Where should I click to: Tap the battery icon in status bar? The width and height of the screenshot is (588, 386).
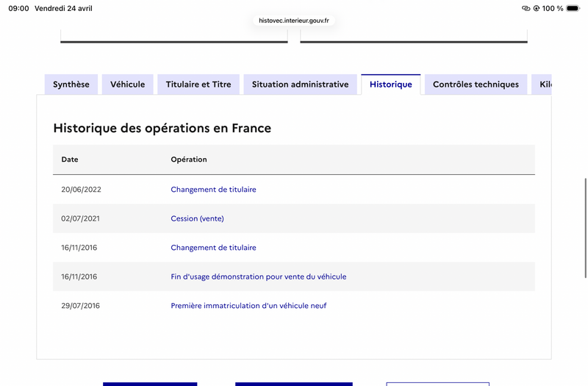(x=573, y=8)
